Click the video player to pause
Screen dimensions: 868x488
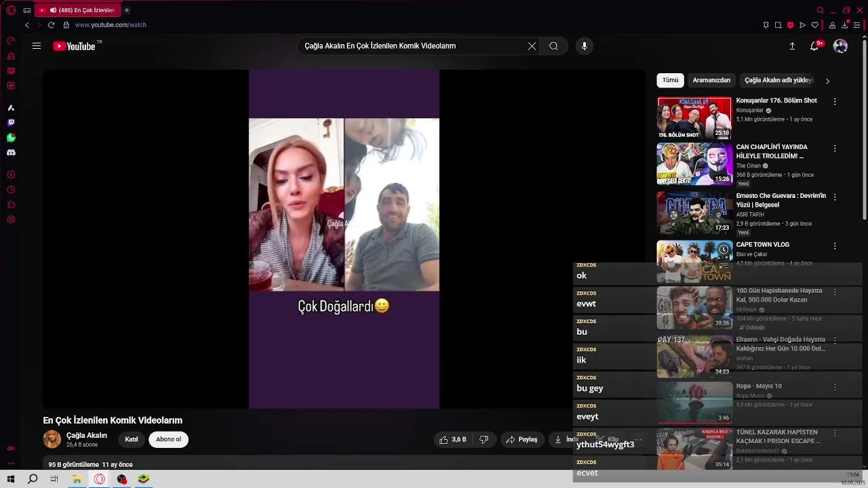tap(344, 239)
